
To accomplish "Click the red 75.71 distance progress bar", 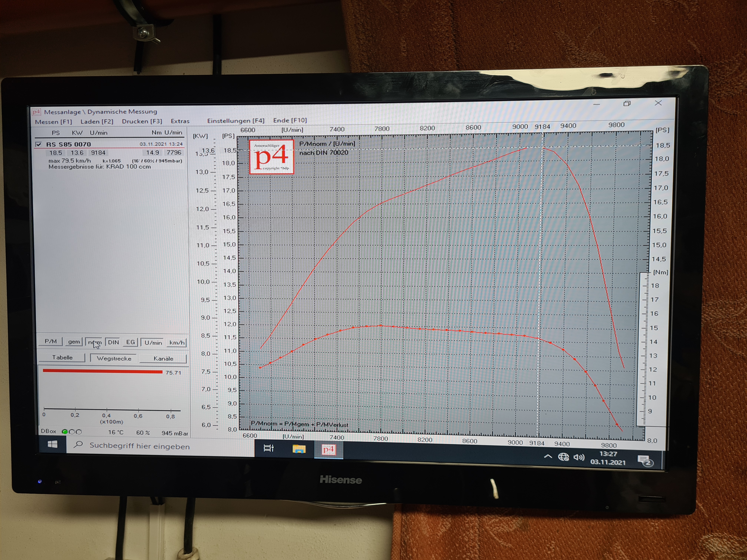I will (102, 371).
